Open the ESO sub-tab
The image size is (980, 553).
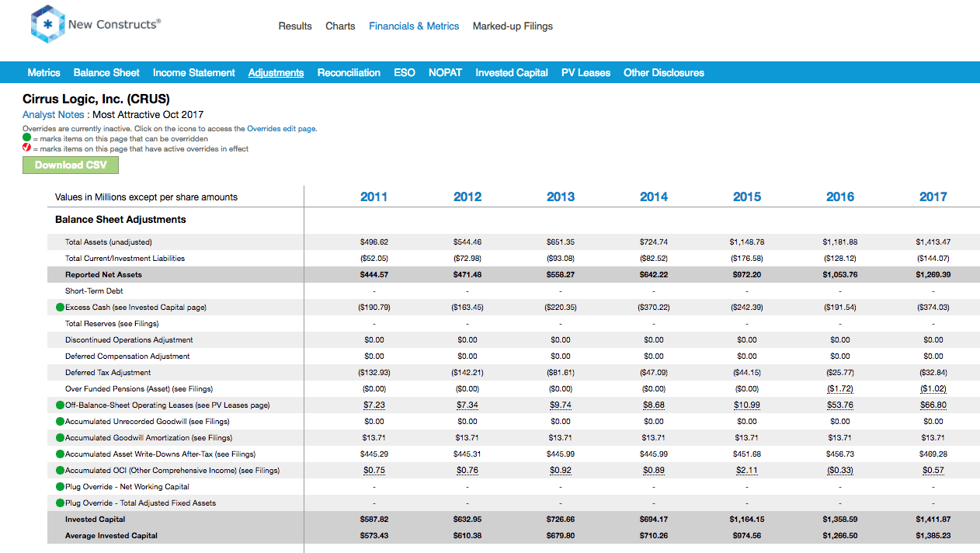tap(405, 72)
